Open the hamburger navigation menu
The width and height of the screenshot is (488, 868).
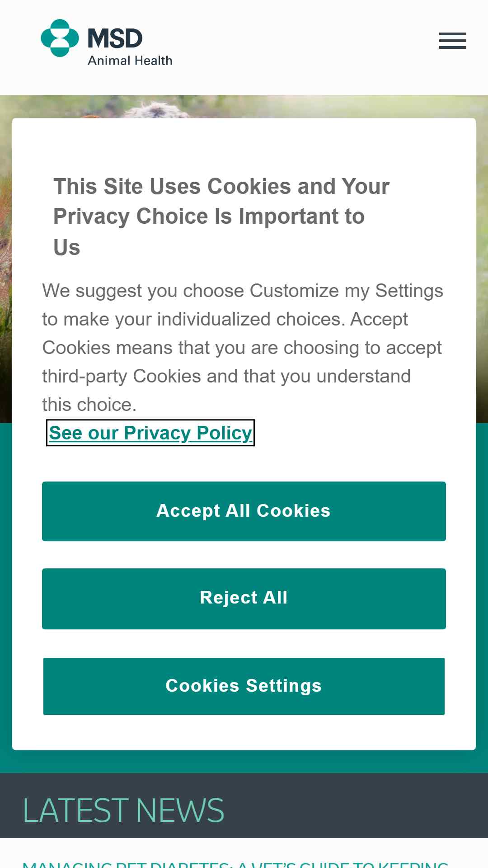click(x=452, y=41)
